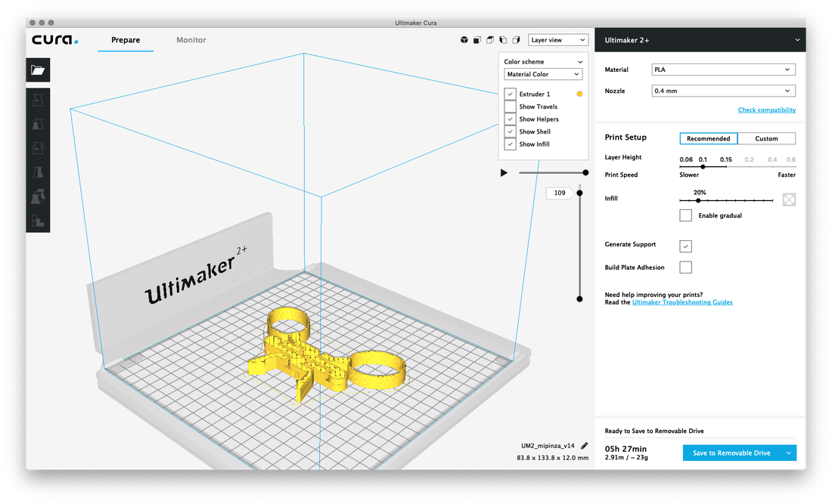Collapse the Color scheme panel
The width and height of the screenshot is (832, 504).
click(x=580, y=62)
